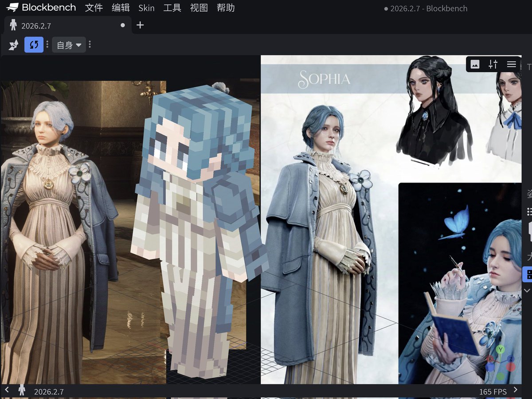The height and width of the screenshot is (399, 532).
Task: Click the blue Z axis on gizmo
Action: pos(511,359)
